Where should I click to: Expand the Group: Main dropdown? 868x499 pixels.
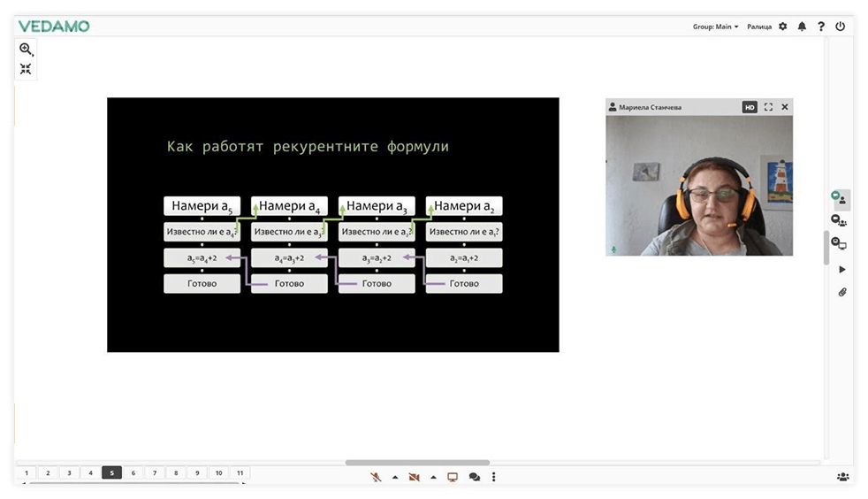pyautogui.click(x=715, y=27)
